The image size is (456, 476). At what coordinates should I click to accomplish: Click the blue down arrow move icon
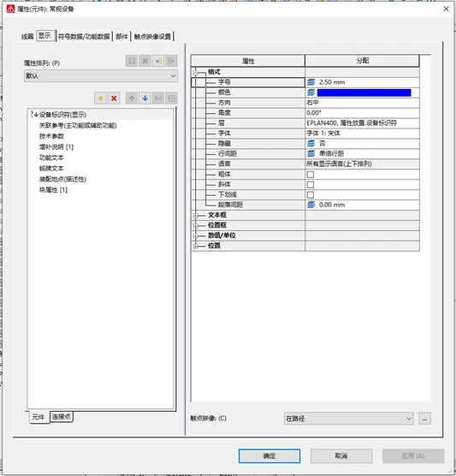point(145,98)
